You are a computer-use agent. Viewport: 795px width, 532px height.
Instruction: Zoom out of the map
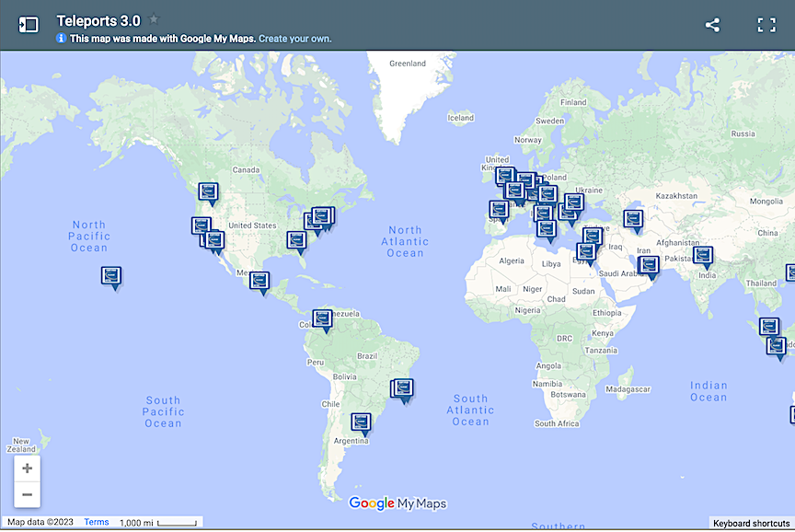pos(28,494)
